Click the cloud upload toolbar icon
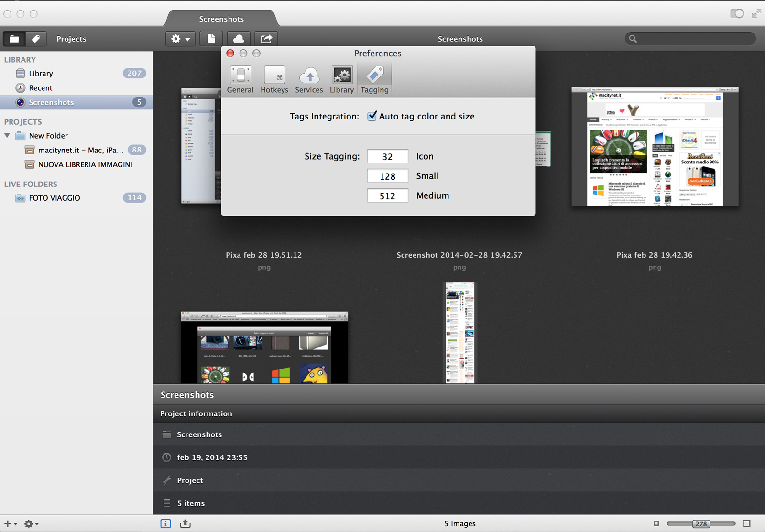Image resolution: width=765 pixels, height=532 pixels. [238, 39]
